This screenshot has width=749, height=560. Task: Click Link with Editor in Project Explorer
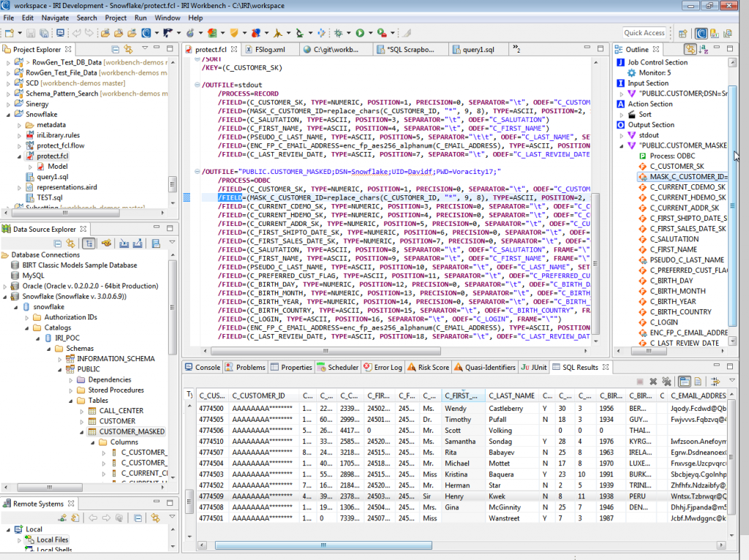(x=128, y=49)
